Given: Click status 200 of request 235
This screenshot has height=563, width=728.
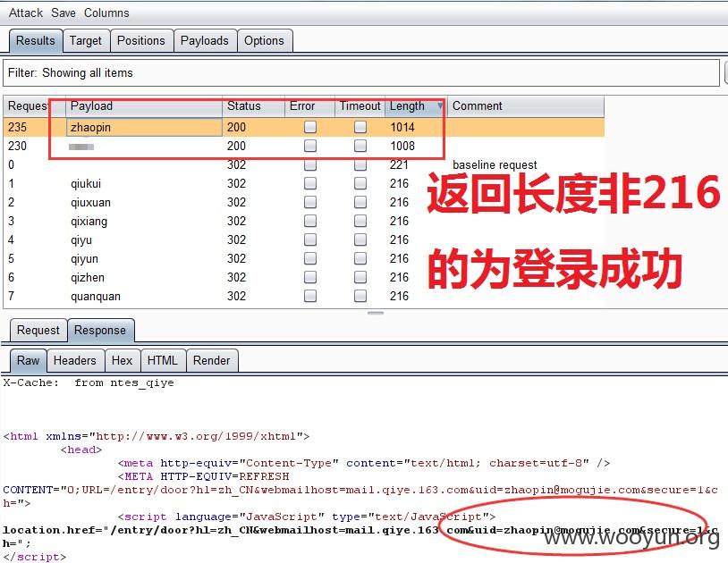Looking at the screenshot, I should (236, 127).
